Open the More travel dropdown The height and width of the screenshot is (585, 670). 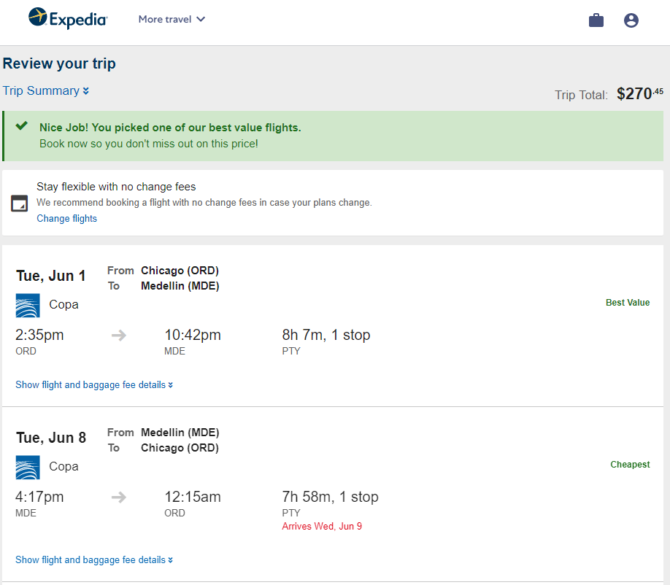pyautogui.click(x=172, y=19)
